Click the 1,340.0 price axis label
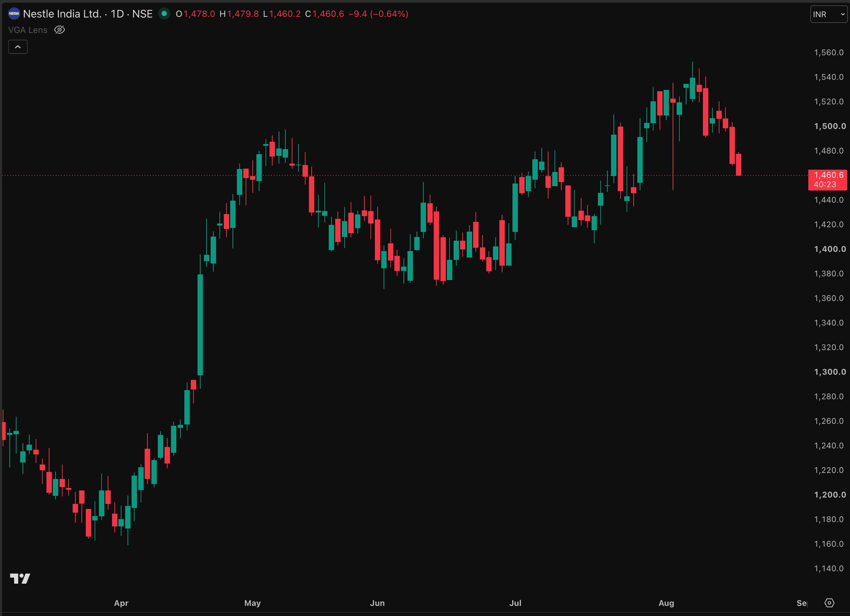This screenshot has height=616, width=850. (829, 323)
